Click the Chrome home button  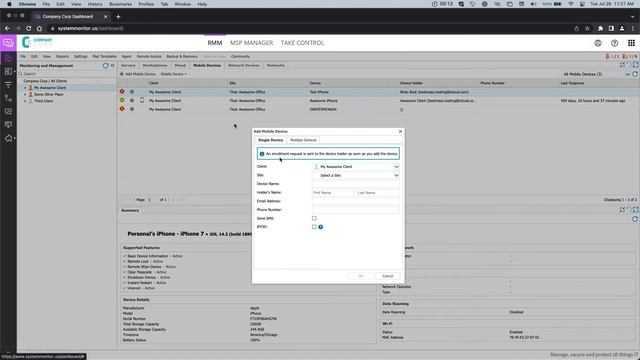point(39,29)
